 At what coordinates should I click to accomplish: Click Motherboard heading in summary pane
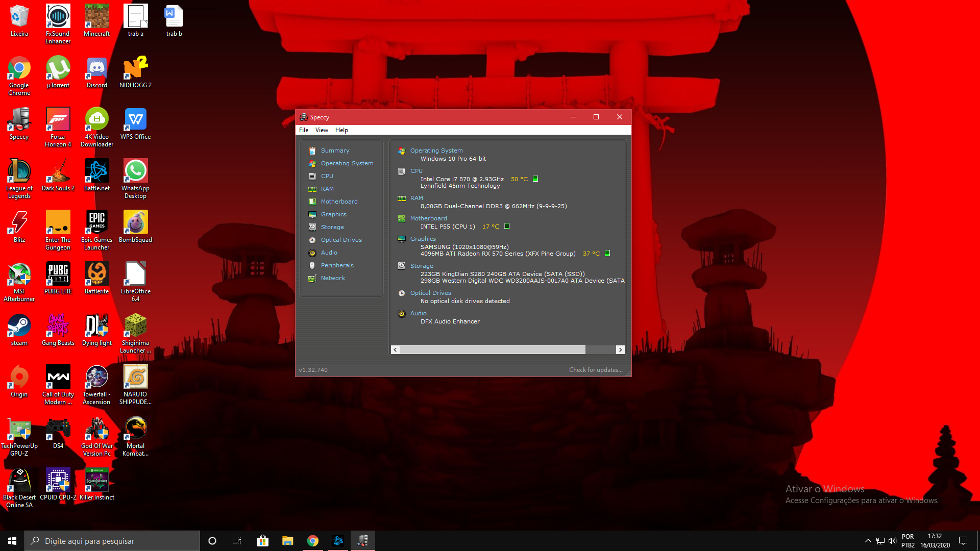[428, 218]
